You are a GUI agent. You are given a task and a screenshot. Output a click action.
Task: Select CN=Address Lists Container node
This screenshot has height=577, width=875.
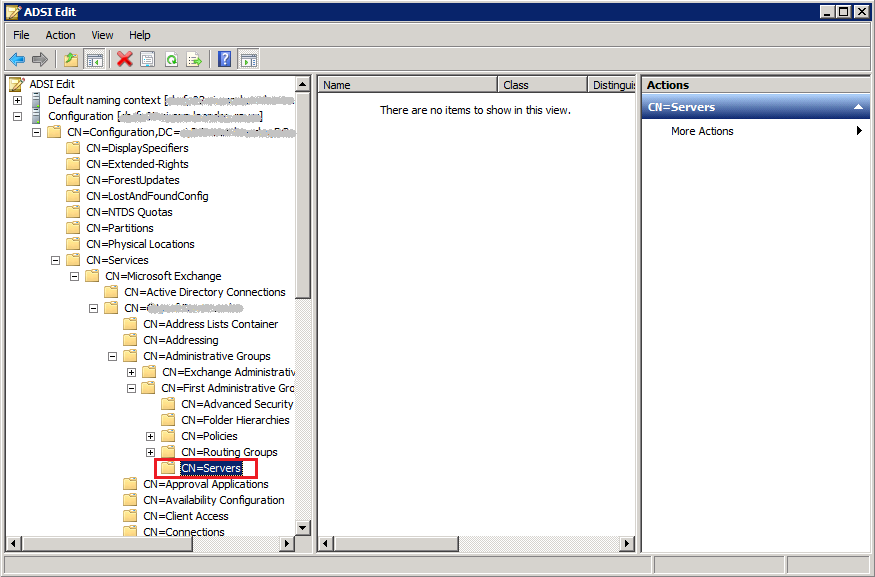[210, 324]
